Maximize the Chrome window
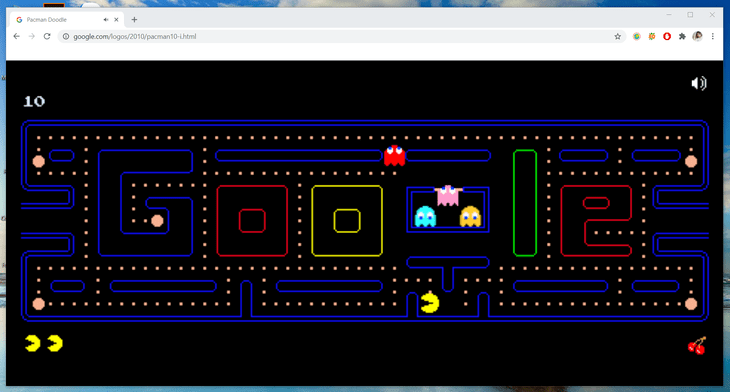Viewport: 730px width, 392px height. (690, 15)
